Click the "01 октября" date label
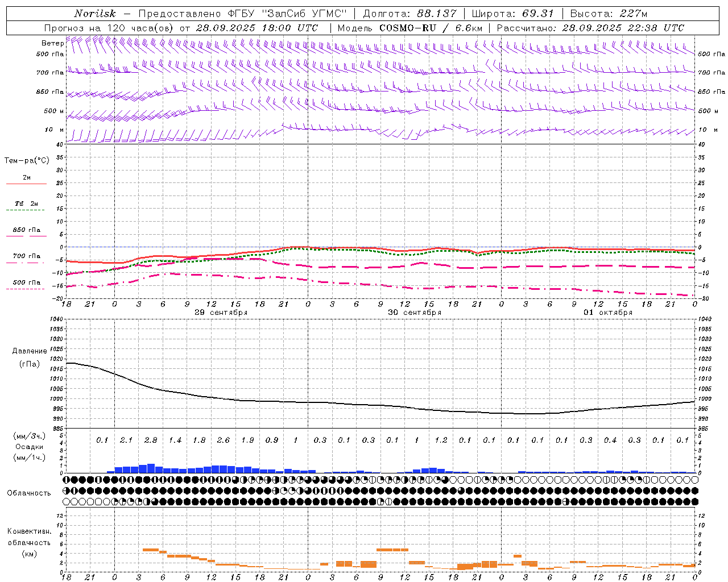 (x=608, y=313)
